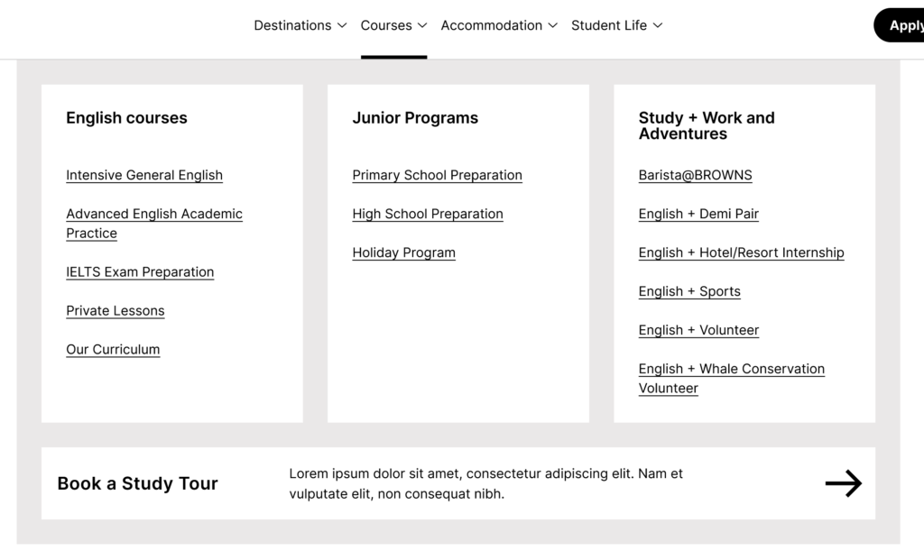Open English + Hotel/Resort Internship link

coord(741,252)
